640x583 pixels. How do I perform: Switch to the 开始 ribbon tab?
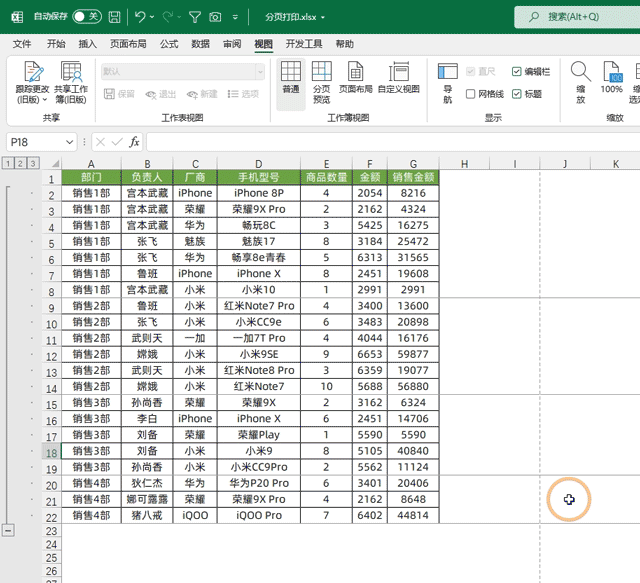point(56,44)
